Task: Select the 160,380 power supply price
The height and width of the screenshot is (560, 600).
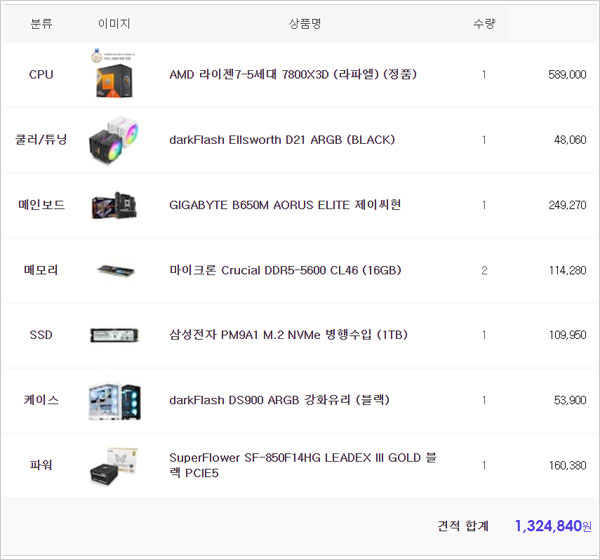Action: pyautogui.click(x=567, y=465)
